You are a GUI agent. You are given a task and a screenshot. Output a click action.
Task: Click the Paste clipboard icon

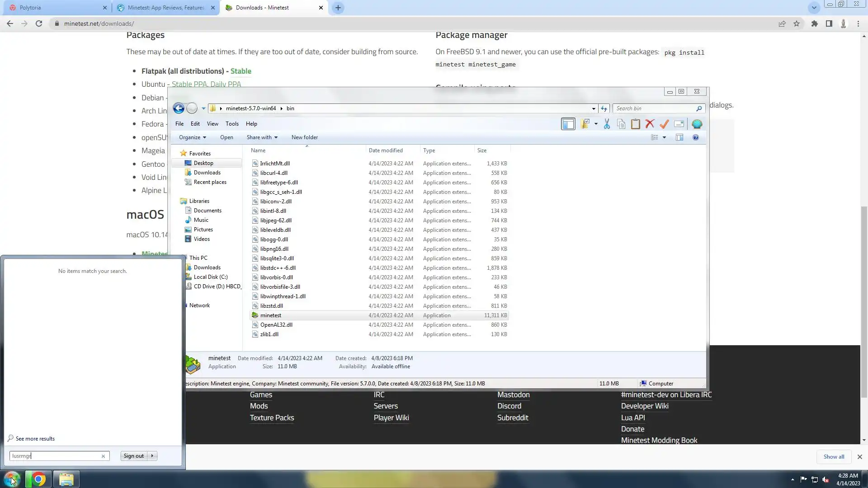click(635, 124)
